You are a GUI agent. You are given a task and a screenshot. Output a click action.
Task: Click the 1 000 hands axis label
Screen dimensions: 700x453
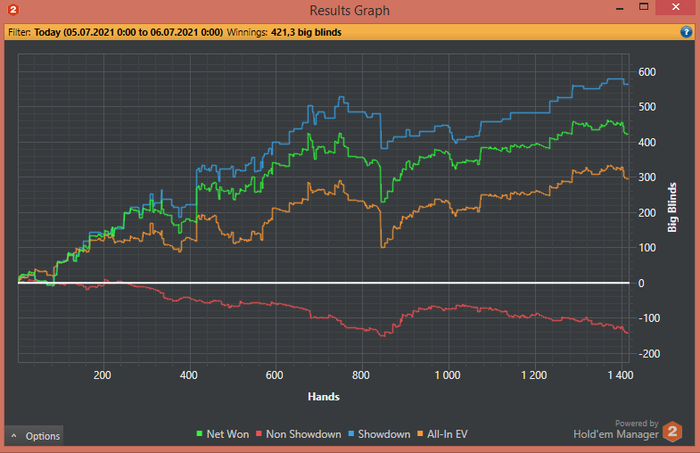pyautogui.click(x=448, y=375)
